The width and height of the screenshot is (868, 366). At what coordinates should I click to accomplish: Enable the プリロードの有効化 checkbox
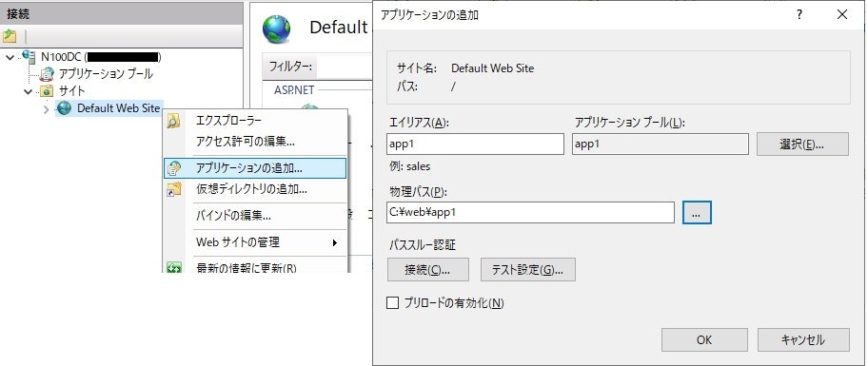[392, 302]
